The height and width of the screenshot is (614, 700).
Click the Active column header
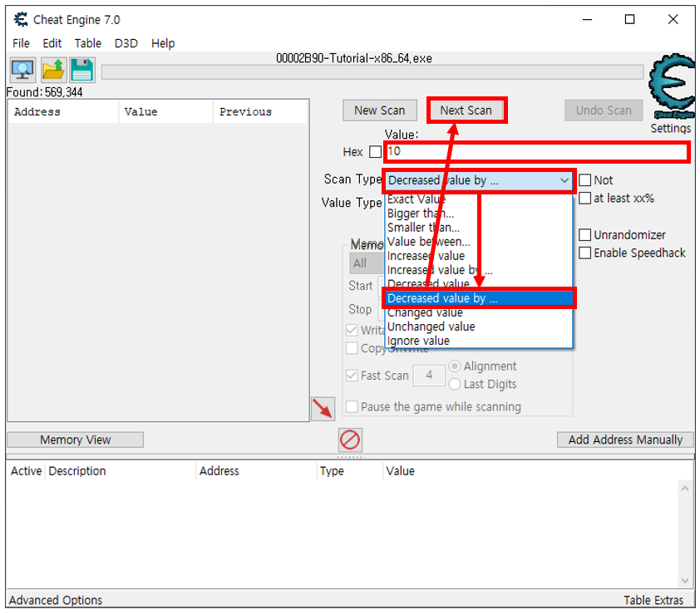point(26,471)
